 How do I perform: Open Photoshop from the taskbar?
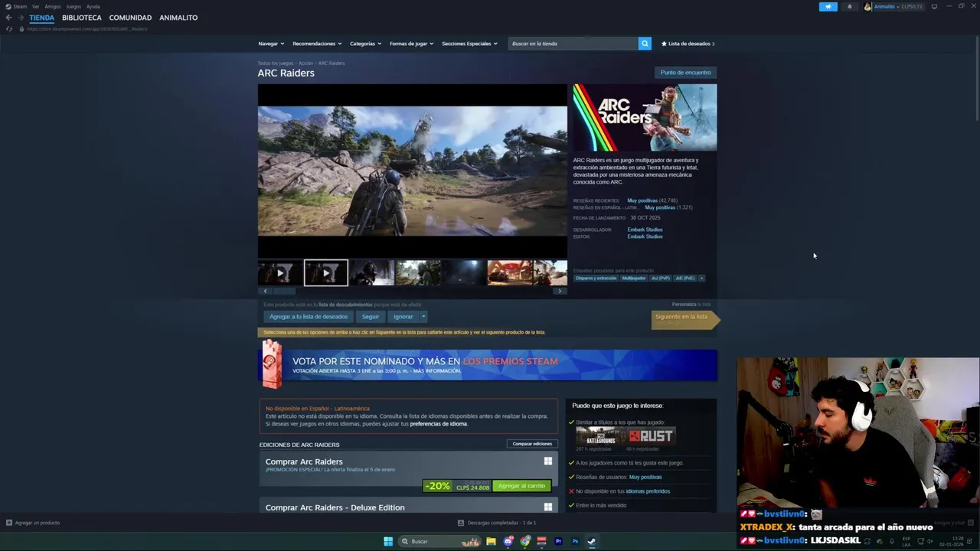[x=575, y=541]
